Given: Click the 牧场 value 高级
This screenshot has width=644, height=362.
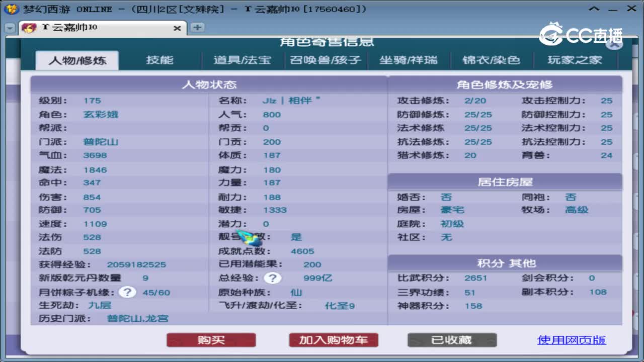Looking at the screenshot, I should click(577, 210).
